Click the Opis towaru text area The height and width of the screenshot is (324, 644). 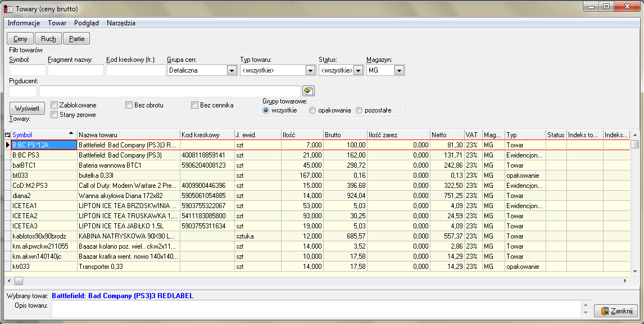(316, 309)
